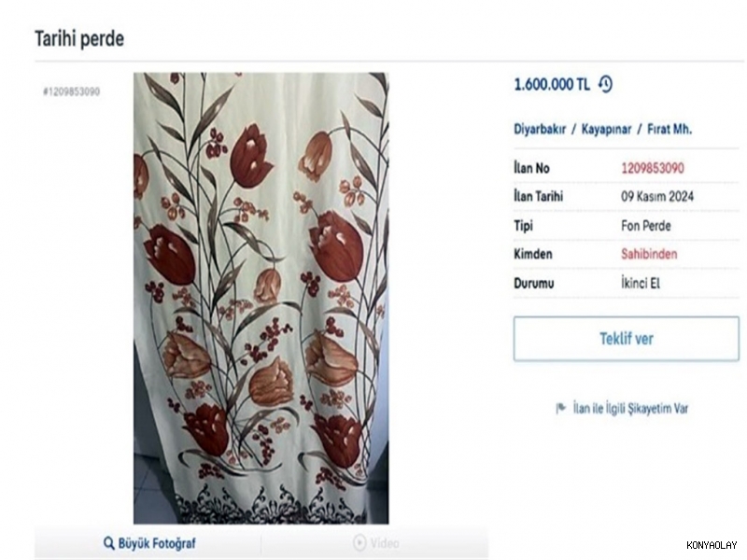747x560 pixels.
Task: Click the red Sahibinden seller link
Action: pyautogui.click(x=649, y=254)
